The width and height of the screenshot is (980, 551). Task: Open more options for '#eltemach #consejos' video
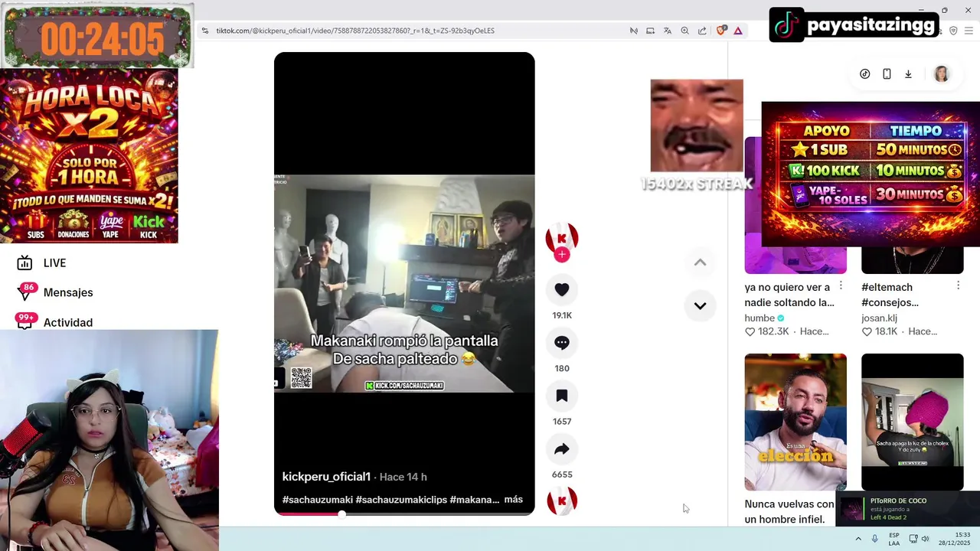958,285
